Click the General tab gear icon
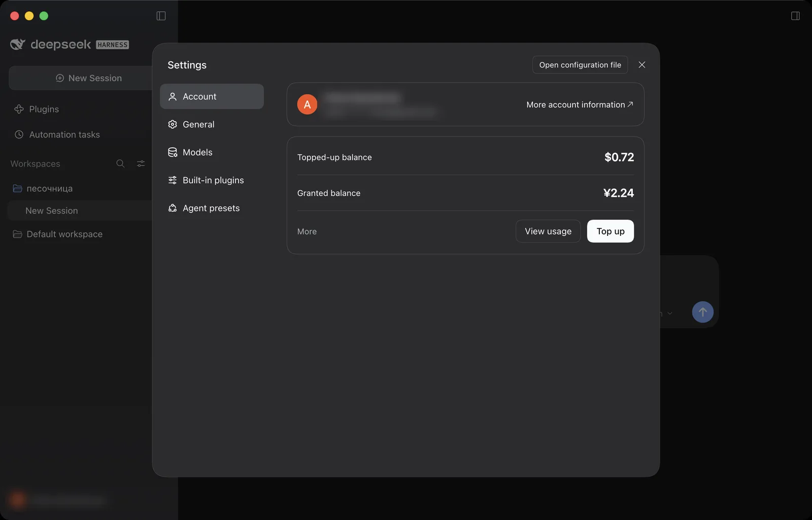812x520 pixels. point(173,124)
